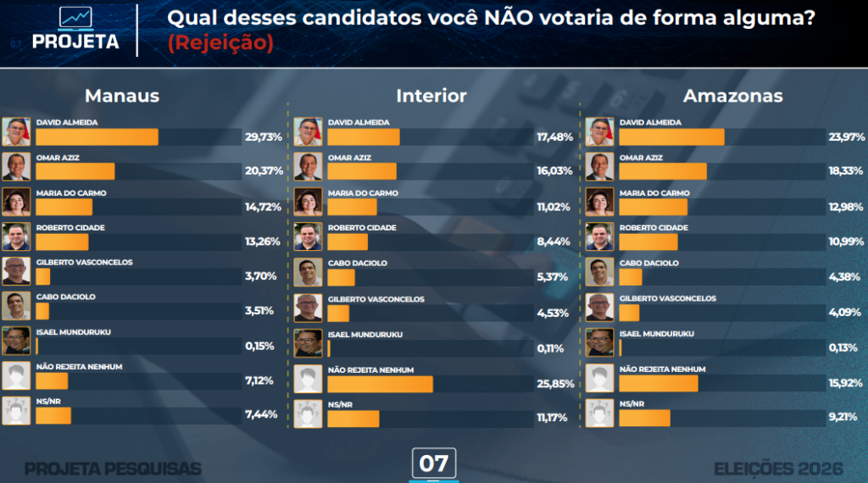Click the red (Rejeição) subtitle text
Image resolution: width=868 pixels, height=483 pixels.
click(x=220, y=42)
